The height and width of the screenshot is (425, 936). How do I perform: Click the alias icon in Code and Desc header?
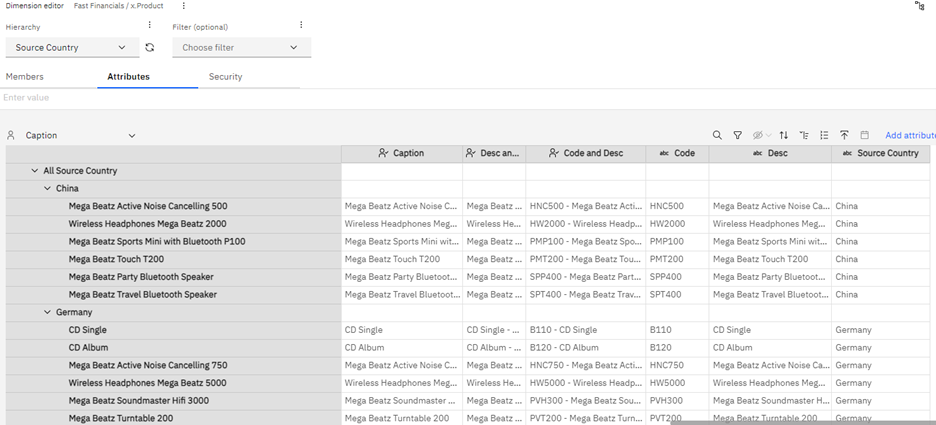554,153
